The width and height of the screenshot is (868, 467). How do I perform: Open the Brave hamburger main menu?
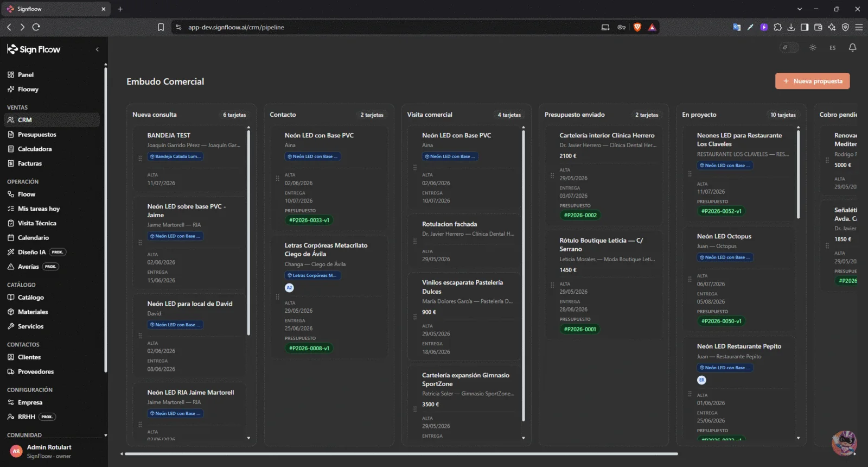[x=859, y=27]
